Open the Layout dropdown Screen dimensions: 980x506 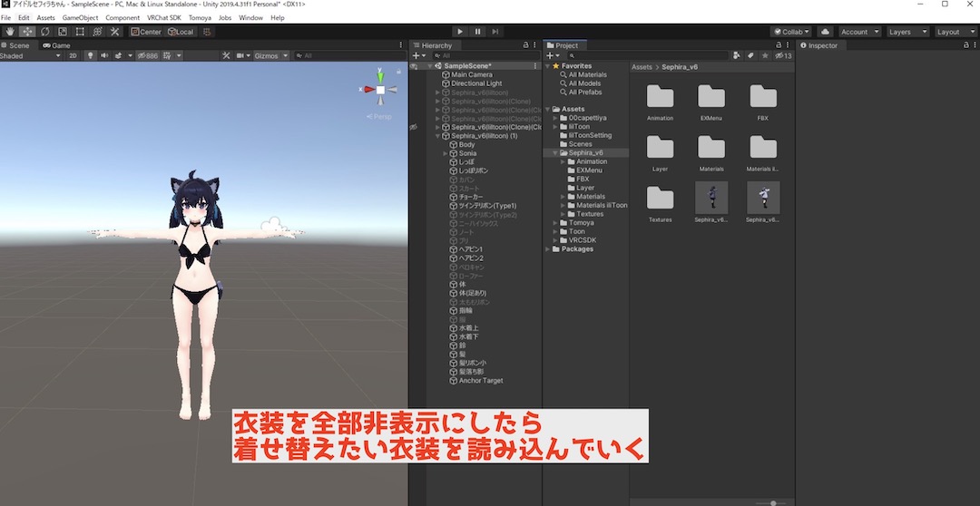click(x=955, y=31)
